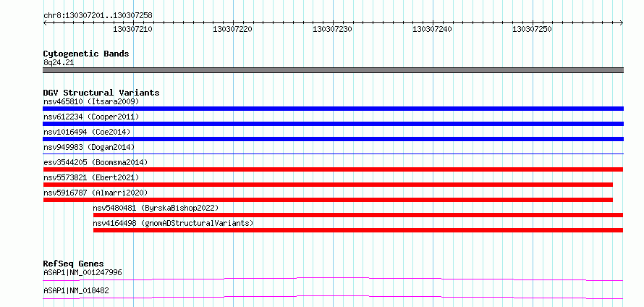Open variant nsv5573821 (Ebert2021) label

[91, 177]
